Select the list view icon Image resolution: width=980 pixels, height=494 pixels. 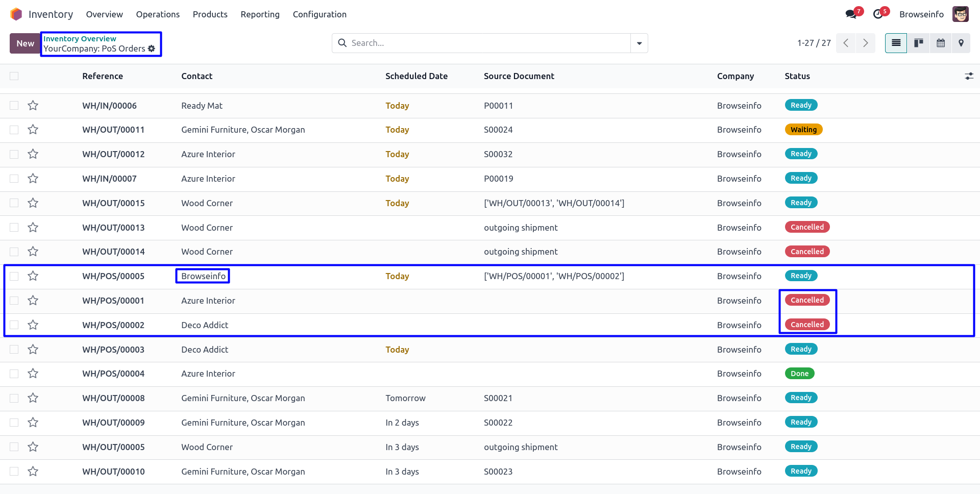click(896, 43)
